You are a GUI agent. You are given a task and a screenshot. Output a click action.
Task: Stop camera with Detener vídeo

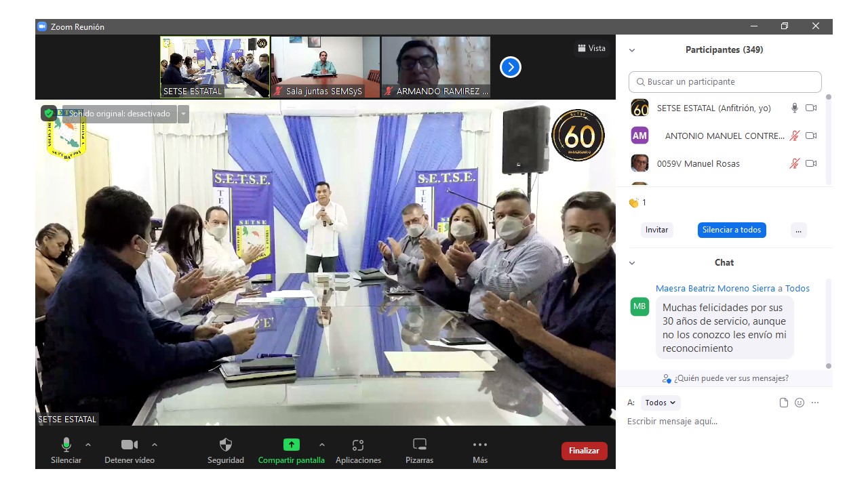(130, 451)
